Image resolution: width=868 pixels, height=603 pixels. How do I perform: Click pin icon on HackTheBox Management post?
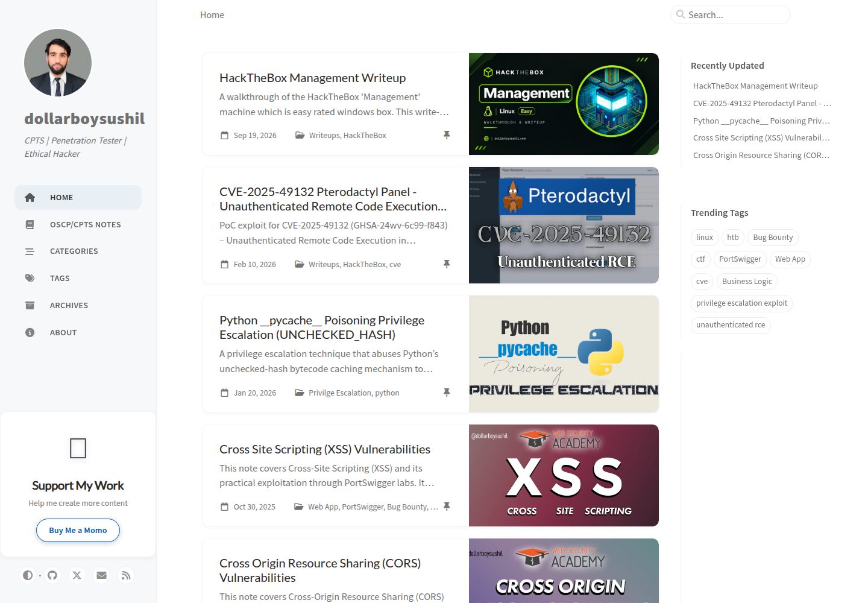447,135
